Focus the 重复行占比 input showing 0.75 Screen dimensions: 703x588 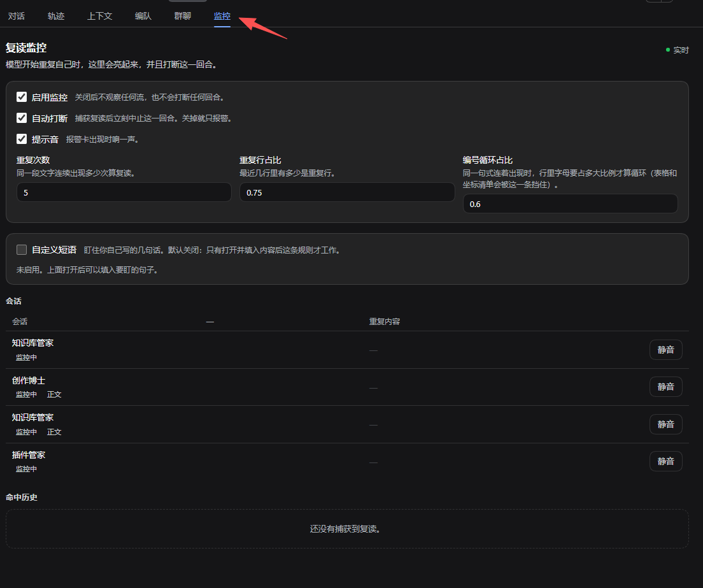tap(347, 192)
